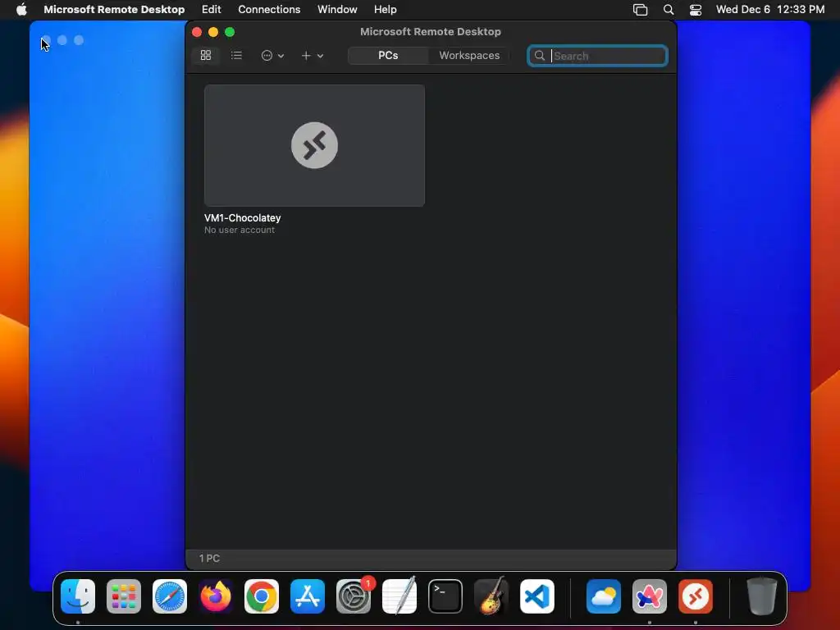Open the Apple menu
This screenshot has height=630, width=840.
(x=21, y=10)
